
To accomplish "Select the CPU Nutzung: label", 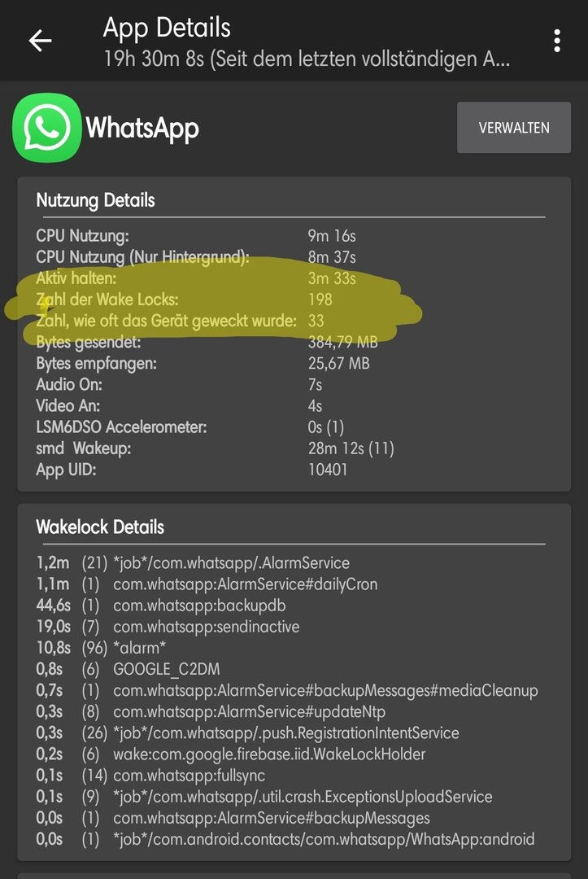I will (x=82, y=235).
